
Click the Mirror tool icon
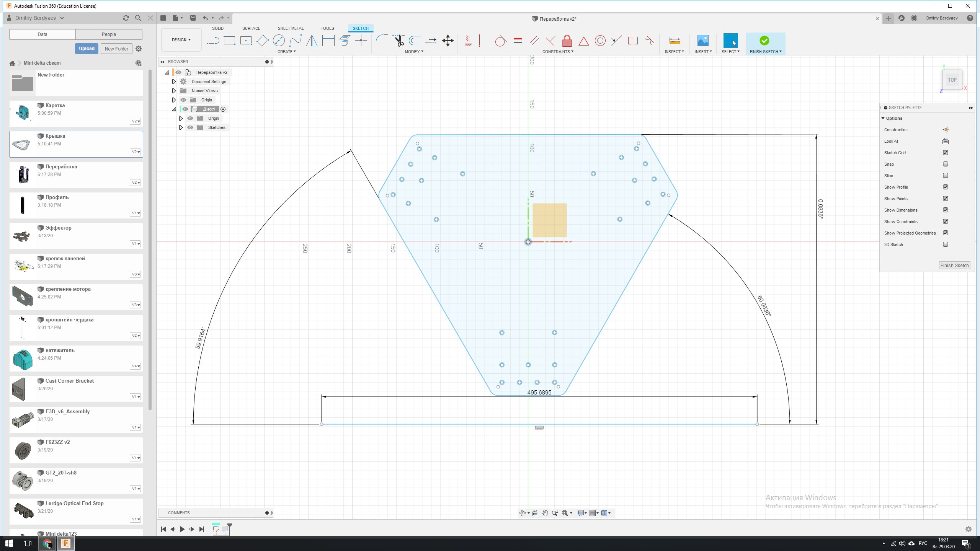[x=312, y=41]
